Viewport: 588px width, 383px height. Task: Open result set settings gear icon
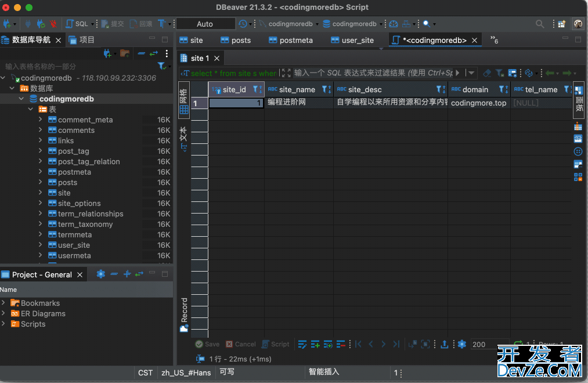(462, 344)
